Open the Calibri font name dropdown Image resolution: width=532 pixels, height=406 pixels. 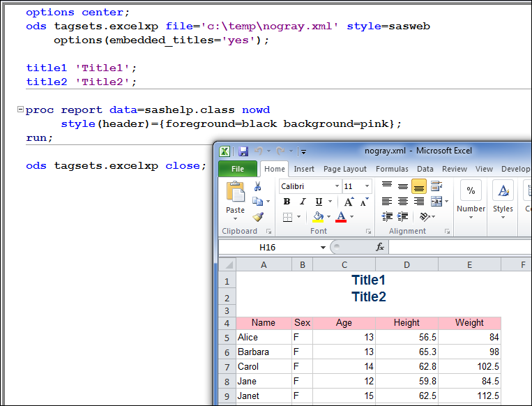pyautogui.click(x=337, y=186)
